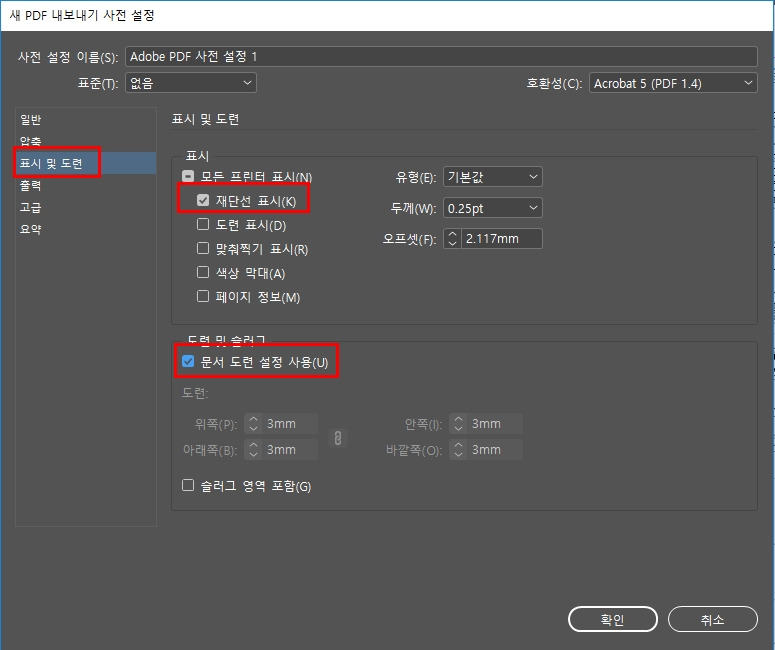Select 압축 in the category list
The image size is (775, 650).
86,141
